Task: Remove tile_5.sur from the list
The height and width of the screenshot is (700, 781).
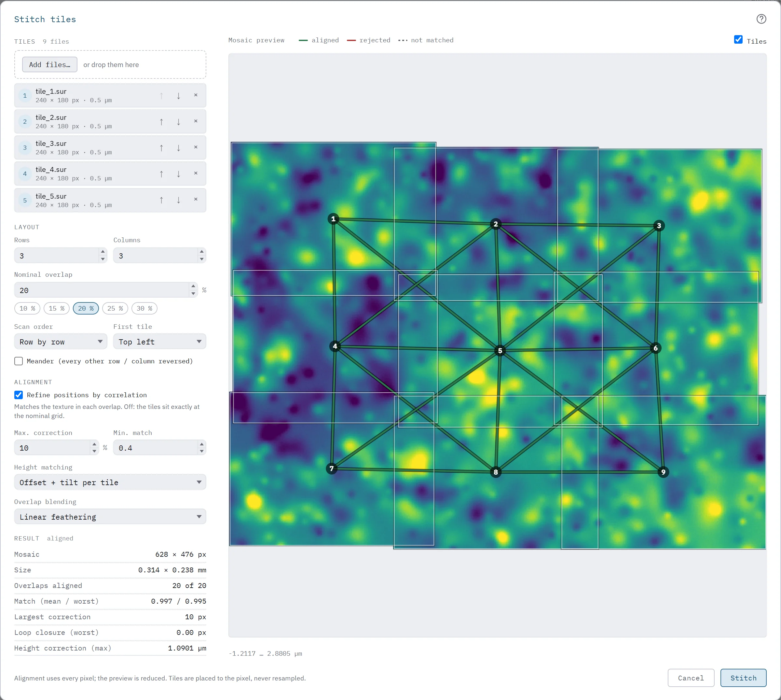Action: click(x=196, y=200)
